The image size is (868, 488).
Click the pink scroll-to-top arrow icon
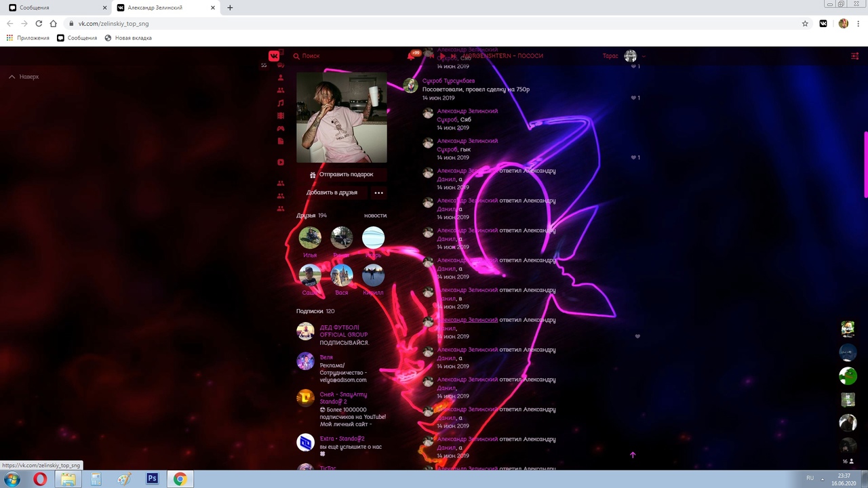click(x=633, y=455)
